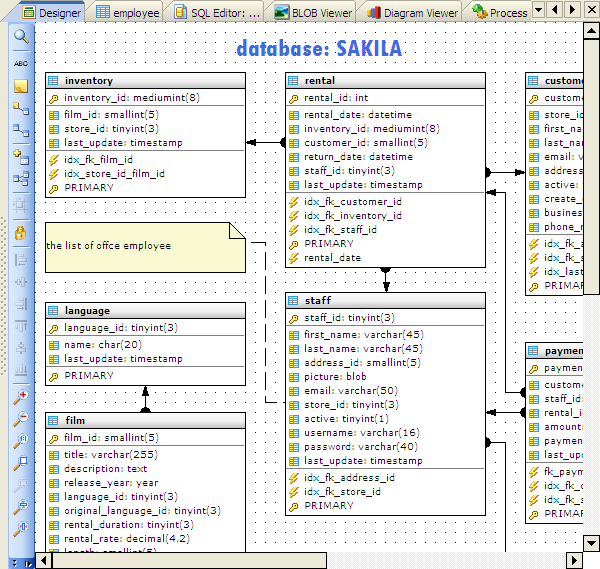The width and height of the screenshot is (600, 569).
Task: Click the zoom in magnifier
Action: [x=21, y=397]
